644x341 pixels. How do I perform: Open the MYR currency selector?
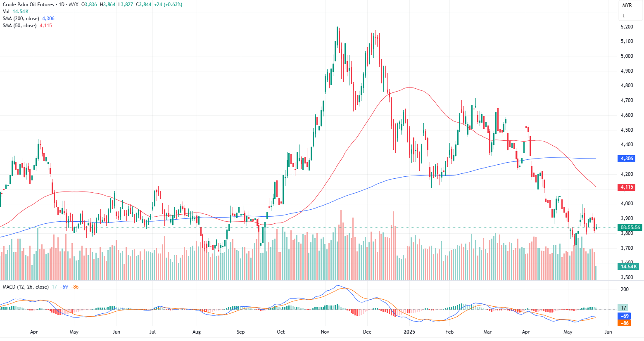coord(627,5)
